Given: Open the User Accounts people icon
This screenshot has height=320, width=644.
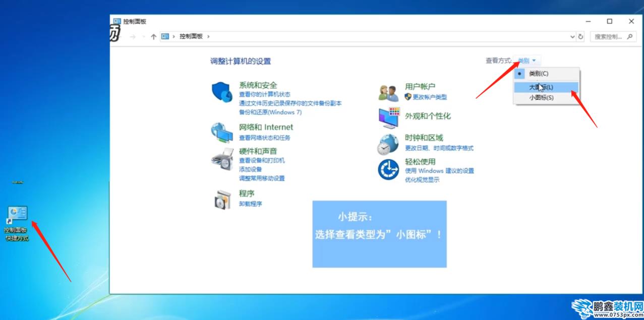Looking at the screenshot, I should pyautogui.click(x=389, y=92).
